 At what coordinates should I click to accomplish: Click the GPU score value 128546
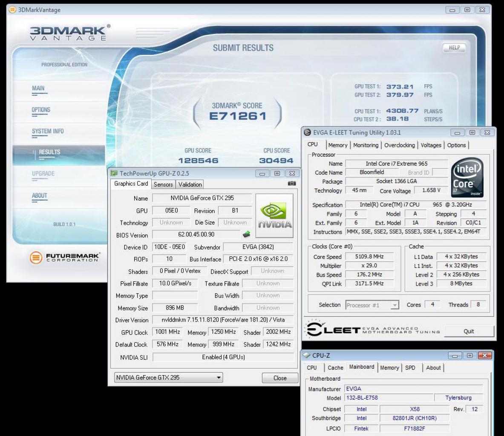point(199,161)
